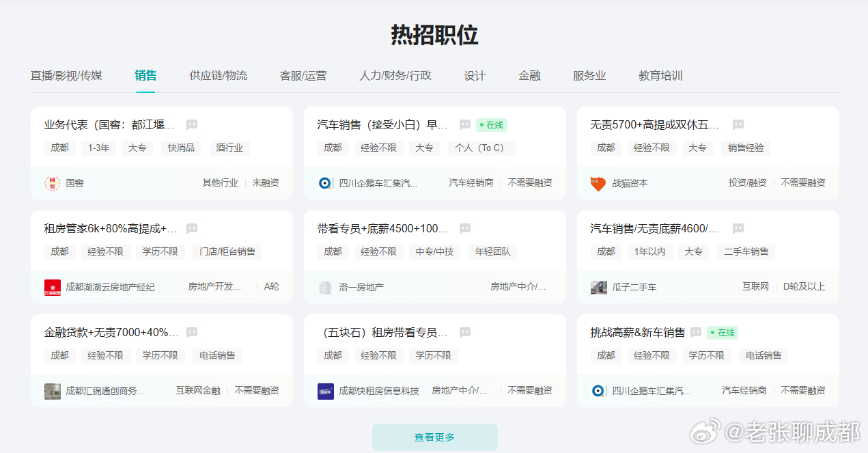The image size is (868, 453).
Task: Click chat icon on 业务代表 job card
Action: pyautogui.click(x=192, y=125)
